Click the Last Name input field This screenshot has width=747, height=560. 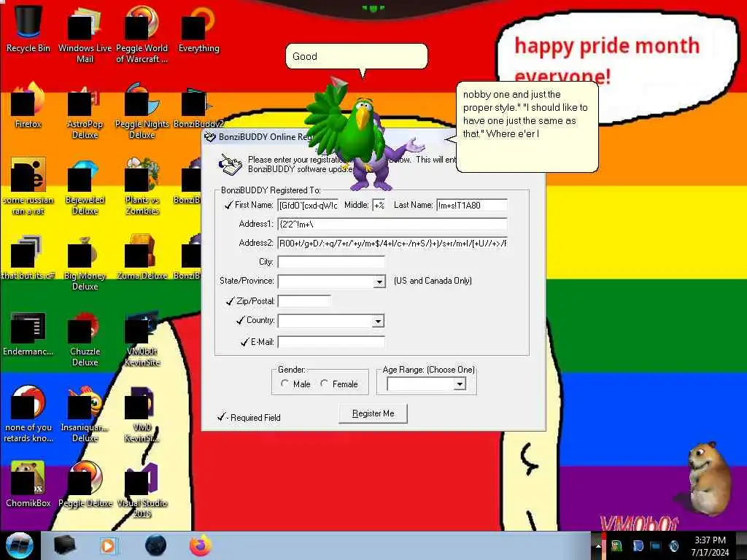click(472, 205)
